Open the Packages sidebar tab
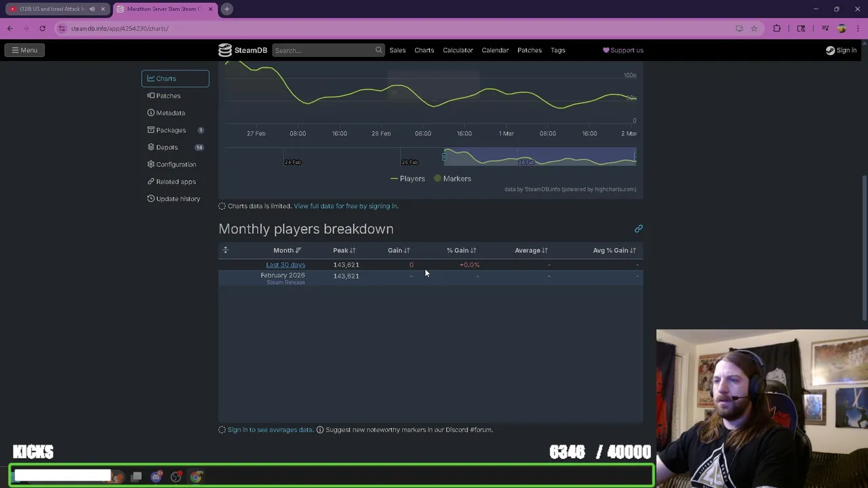Viewport: 868px width, 488px height. click(175, 130)
